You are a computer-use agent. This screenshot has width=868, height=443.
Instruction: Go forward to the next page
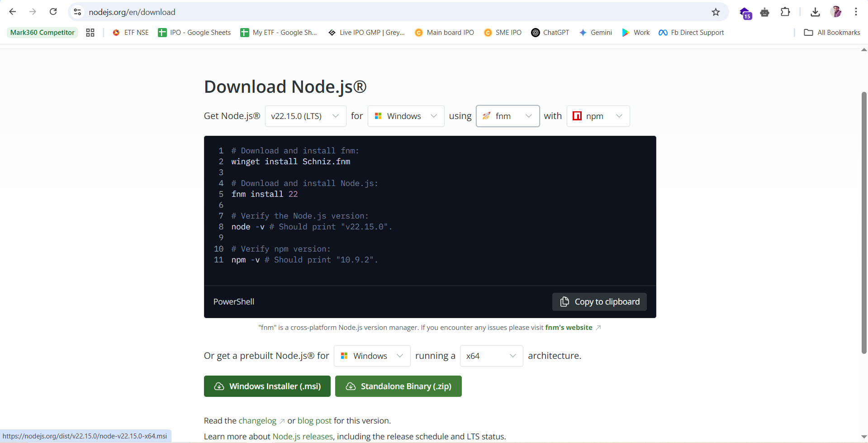click(33, 12)
